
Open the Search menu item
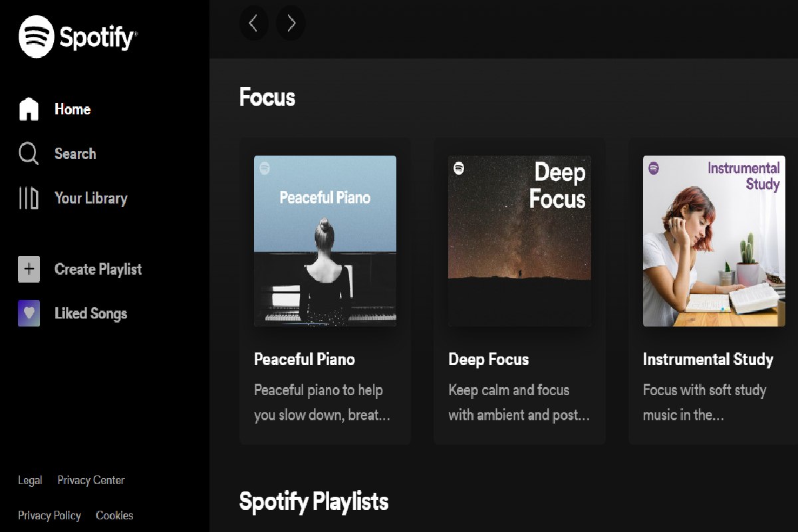[75, 154]
